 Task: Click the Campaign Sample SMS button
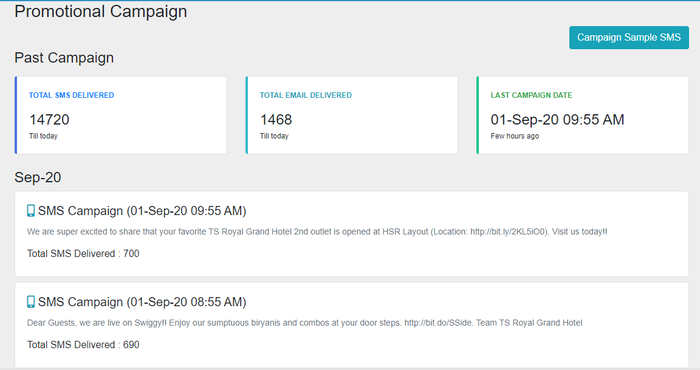click(629, 37)
